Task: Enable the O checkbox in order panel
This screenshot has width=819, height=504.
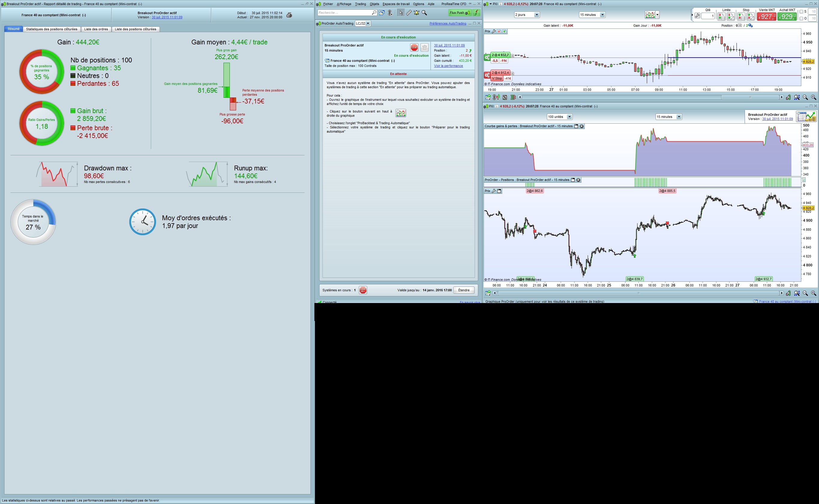Action: tap(801, 18)
